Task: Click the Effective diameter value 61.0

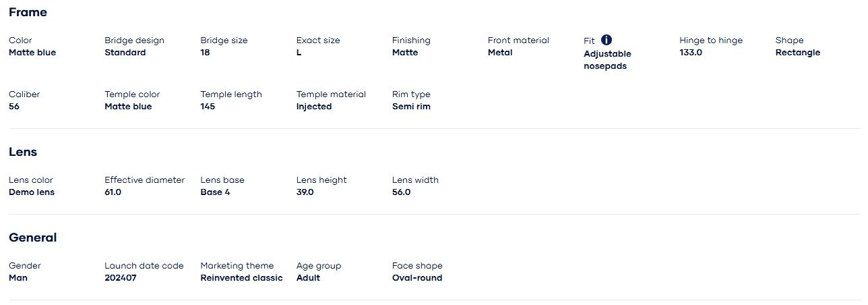Action: tap(113, 192)
